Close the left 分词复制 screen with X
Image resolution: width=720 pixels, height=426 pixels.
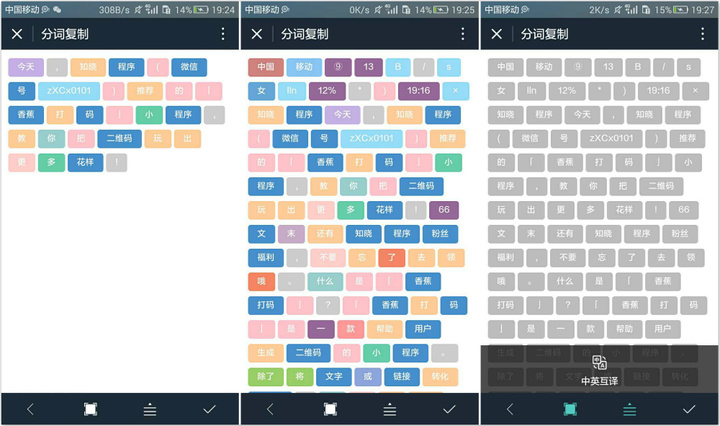[17, 34]
